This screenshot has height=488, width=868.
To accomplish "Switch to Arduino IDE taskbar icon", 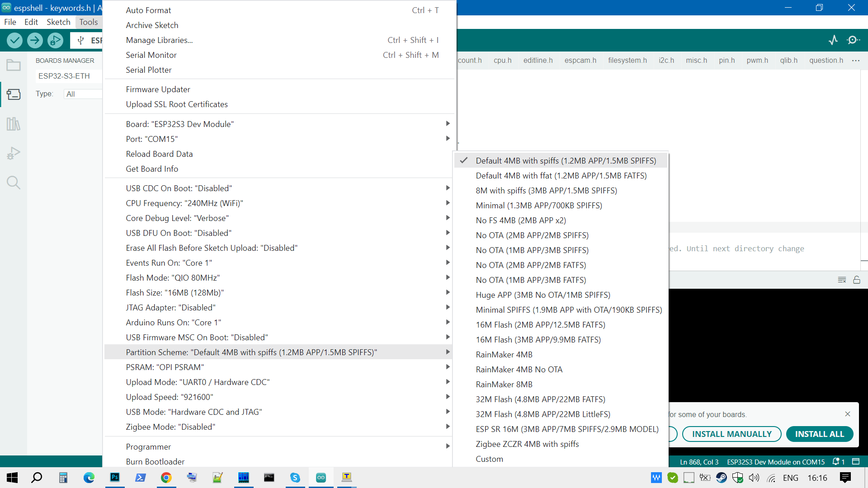I will (321, 478).
